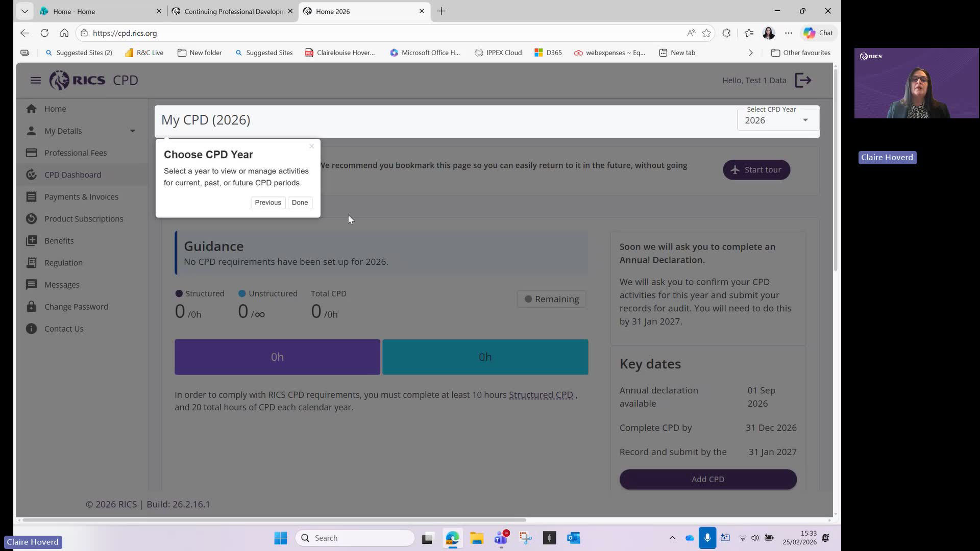Open the Regulation section
Screen dimensions: 980x551
63,262
